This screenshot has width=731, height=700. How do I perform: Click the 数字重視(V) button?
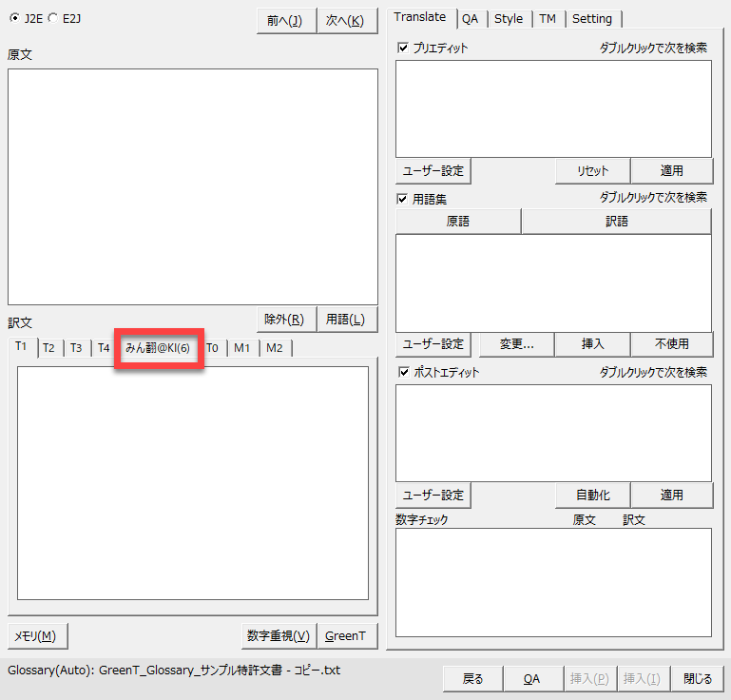[x=279, y=636]
